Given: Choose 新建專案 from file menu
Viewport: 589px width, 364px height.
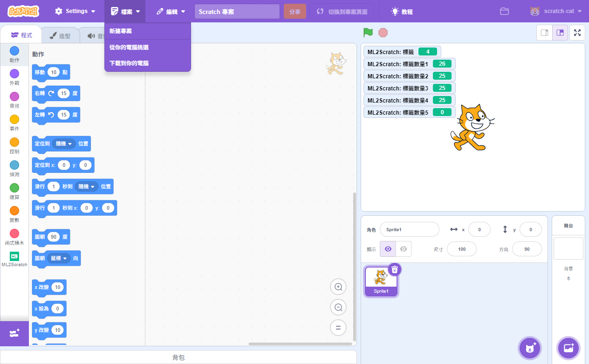Looking at the screenshot, I should (148, 31).
